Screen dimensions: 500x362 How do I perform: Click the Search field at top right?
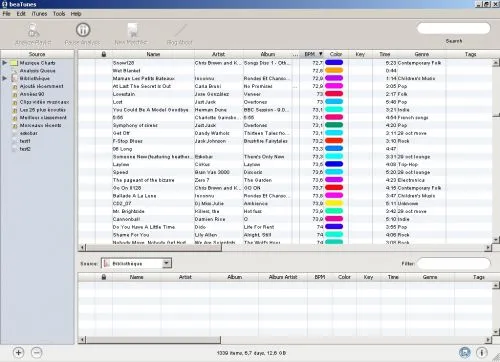tap(454, 28)
